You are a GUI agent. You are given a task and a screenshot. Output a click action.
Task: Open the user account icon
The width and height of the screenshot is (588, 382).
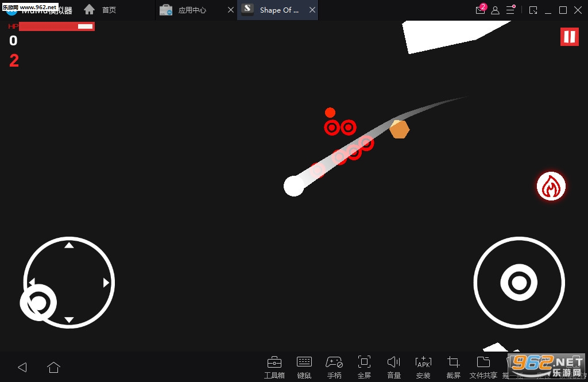[x=495, y=10]
